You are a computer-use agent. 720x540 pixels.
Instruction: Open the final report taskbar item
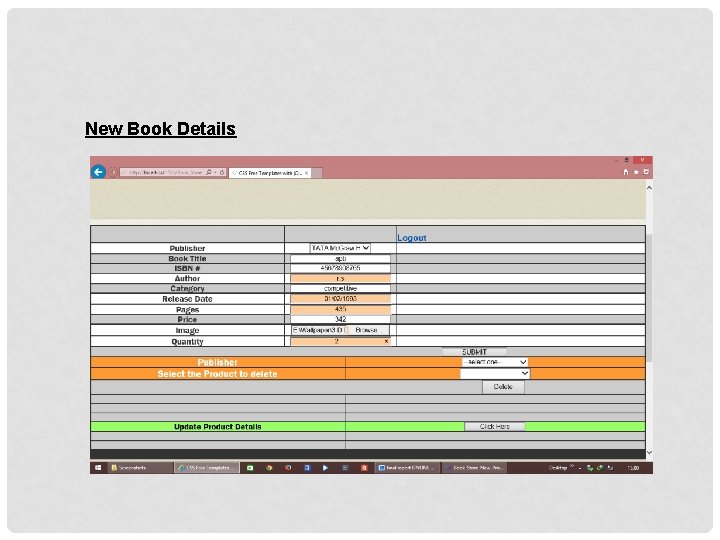tap(408, 468)
